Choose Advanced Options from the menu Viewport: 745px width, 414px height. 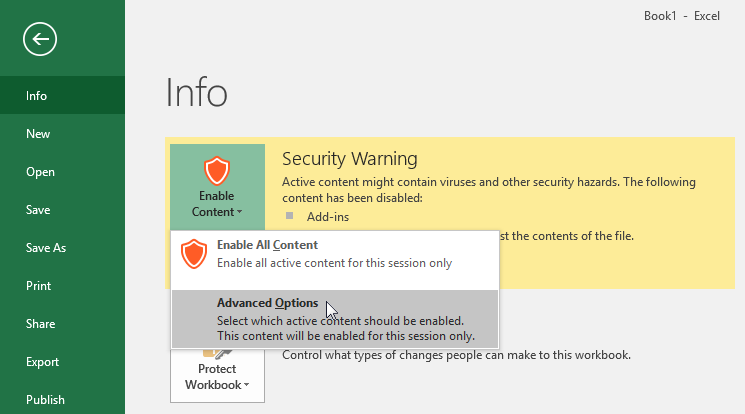coord(267,304)
